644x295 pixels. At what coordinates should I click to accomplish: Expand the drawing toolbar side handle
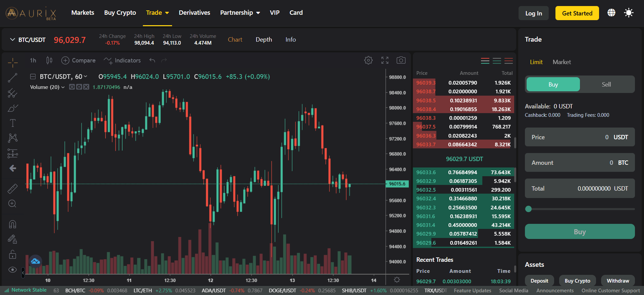23,273
